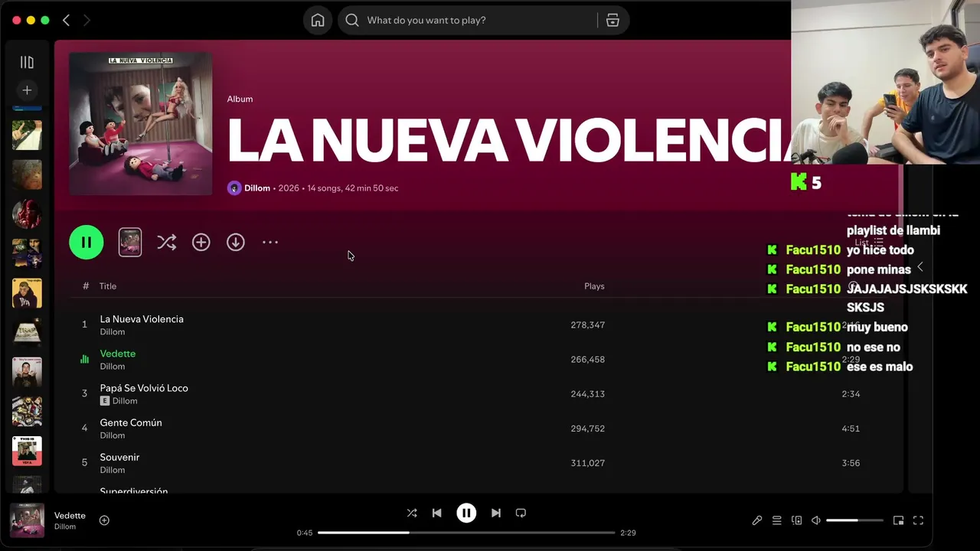The height and width of the screenshot is (551, 980).
Task: Click the play count 244,313
Action: point(587,394)
